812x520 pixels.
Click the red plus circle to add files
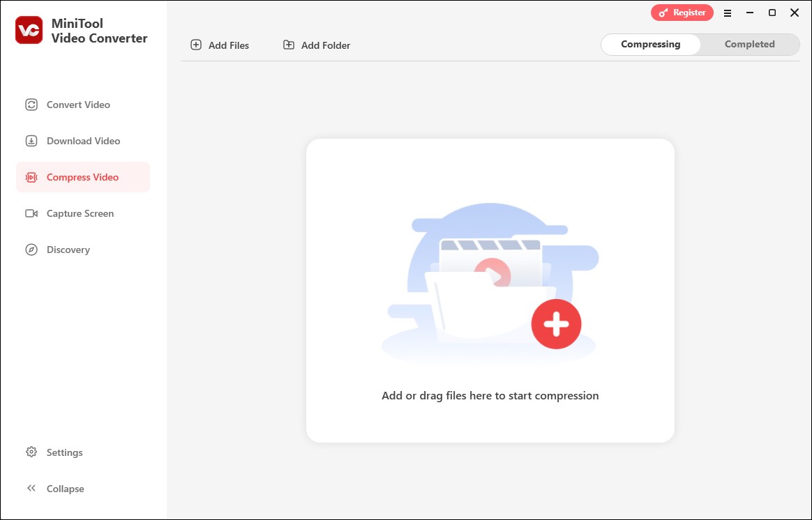click(556, 324)
